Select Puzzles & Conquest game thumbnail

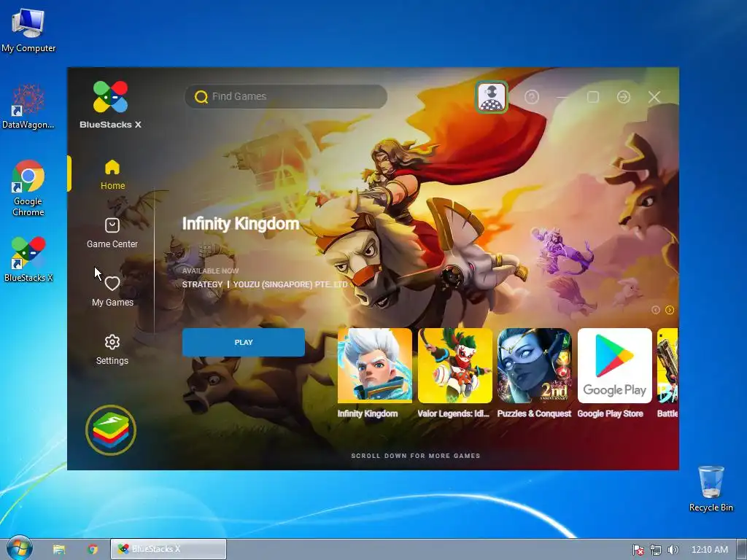tap(535, 365)
